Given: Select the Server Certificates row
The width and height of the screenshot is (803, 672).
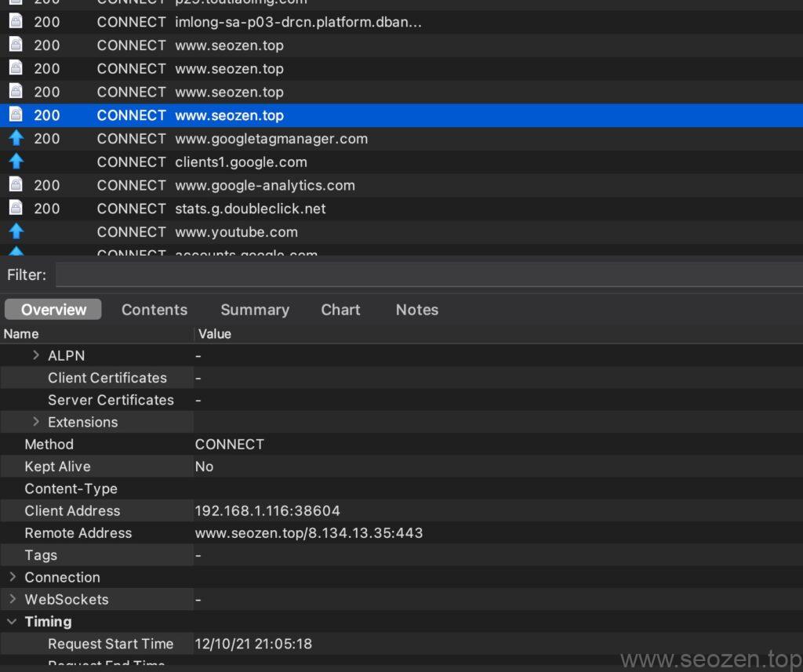Looking at the screenshot, I should (401, 399).
